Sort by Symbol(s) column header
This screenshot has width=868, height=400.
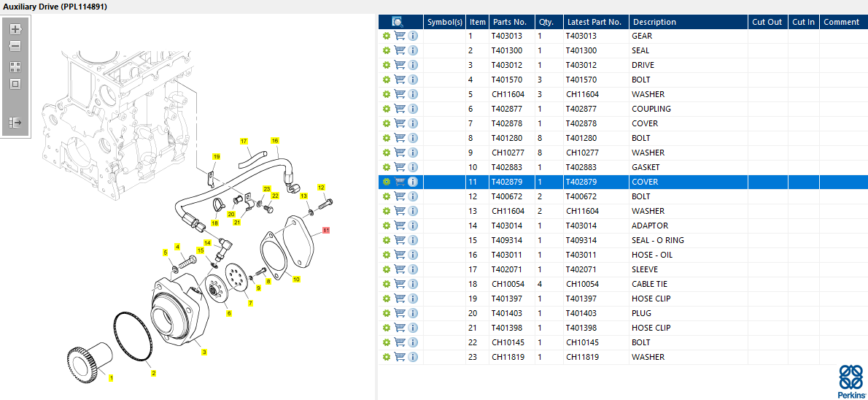(x=444, y=22)
